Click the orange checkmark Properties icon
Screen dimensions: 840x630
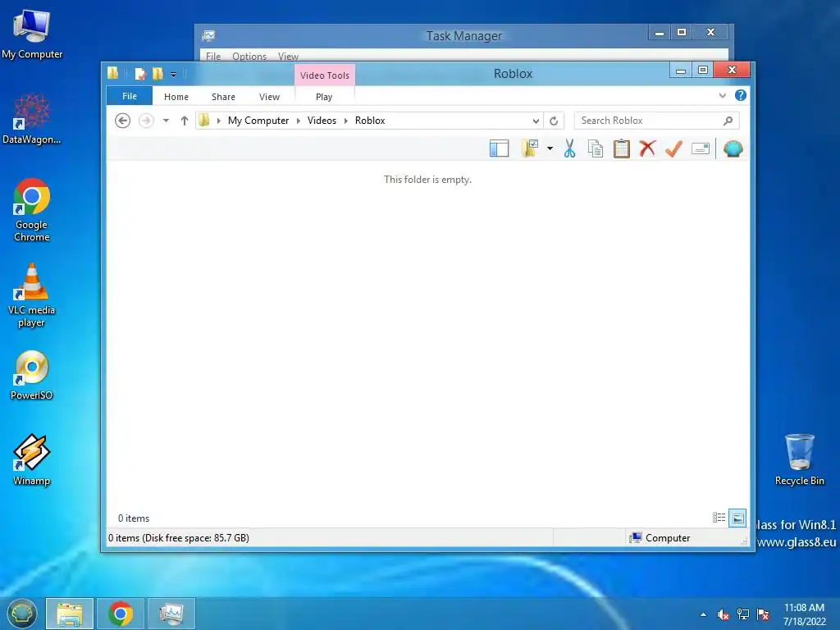[674, 148]
